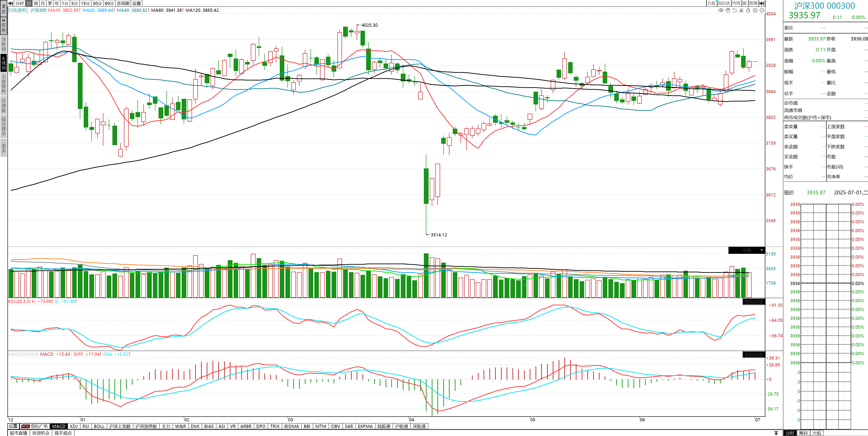Click the upward arrow icon at bottom right

(x=776, y=433)
